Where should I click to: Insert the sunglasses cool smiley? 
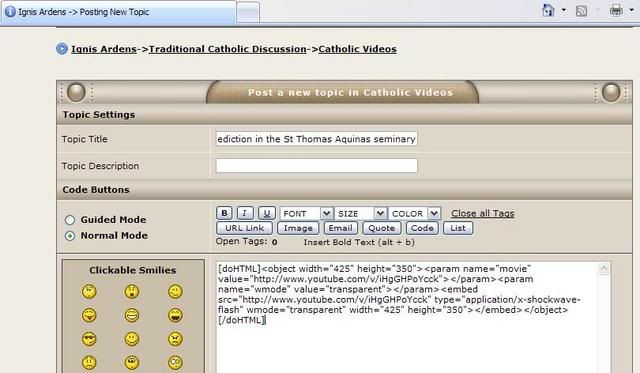pos(89,339)
